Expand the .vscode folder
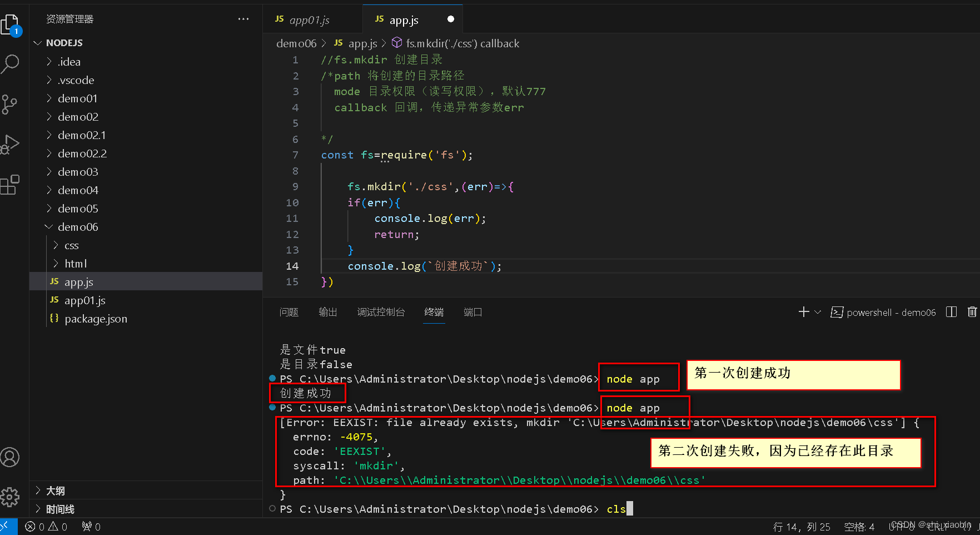Image resolution: width=980 pixels, height=535 pixels. [x=146, y=80]
